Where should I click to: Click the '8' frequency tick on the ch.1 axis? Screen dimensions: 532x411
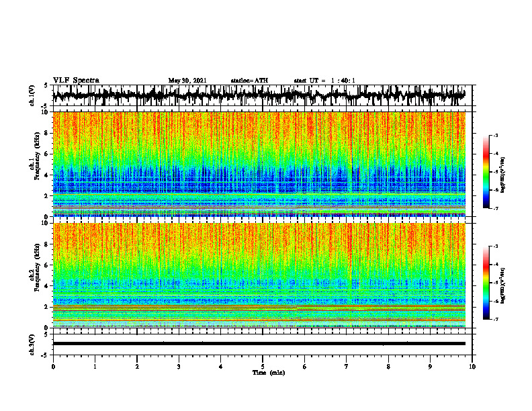46,133
